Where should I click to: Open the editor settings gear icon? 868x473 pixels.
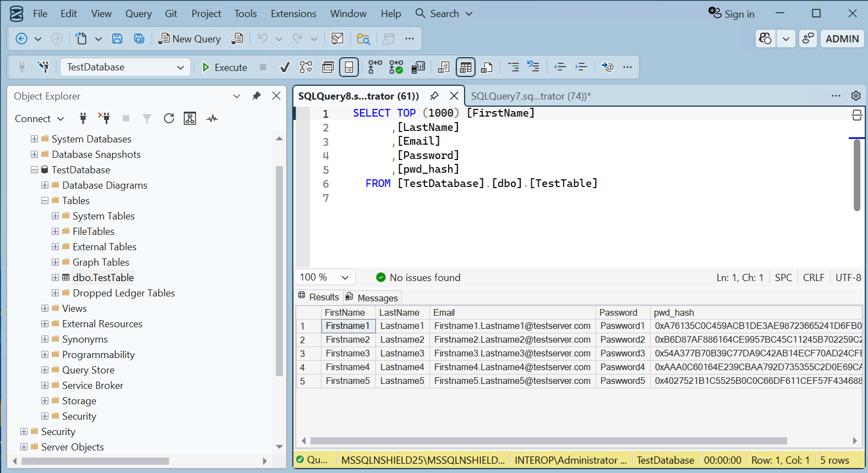856,96
